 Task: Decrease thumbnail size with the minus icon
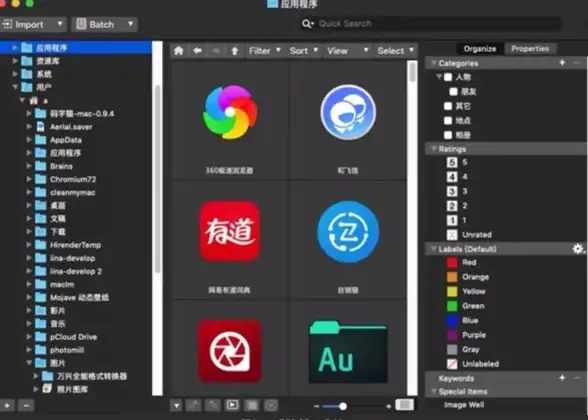click(316, 406)
